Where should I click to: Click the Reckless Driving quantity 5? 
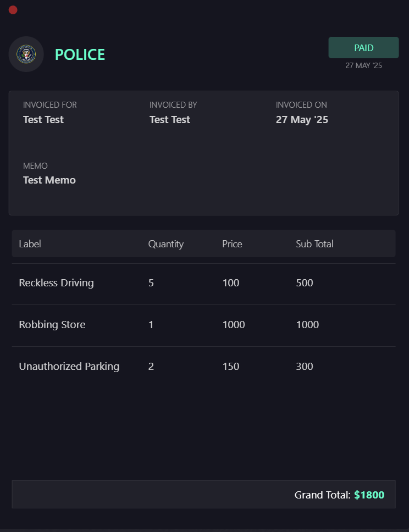pos(151,283)
